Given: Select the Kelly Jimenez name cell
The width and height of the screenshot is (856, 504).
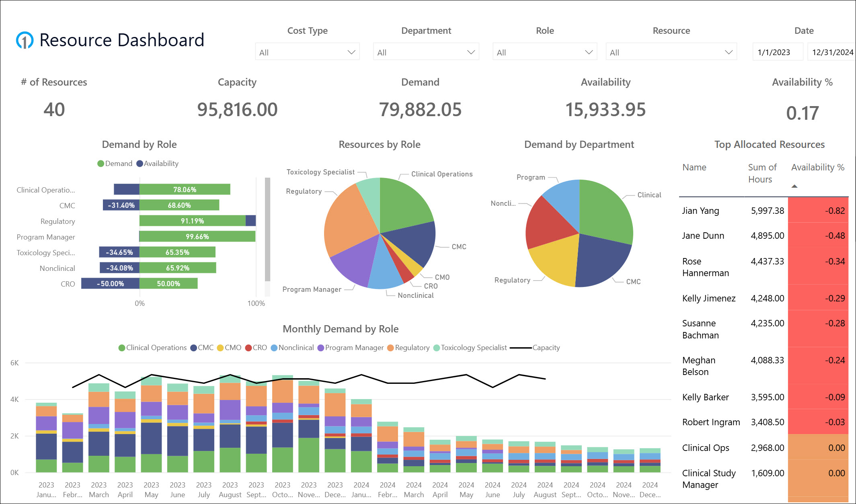Looking at the screenshot, I should (709, 298).
